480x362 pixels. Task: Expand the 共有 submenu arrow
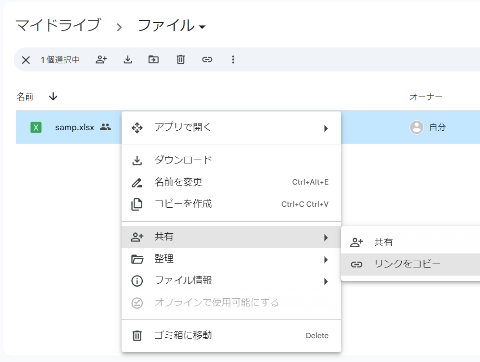point(326,237)
